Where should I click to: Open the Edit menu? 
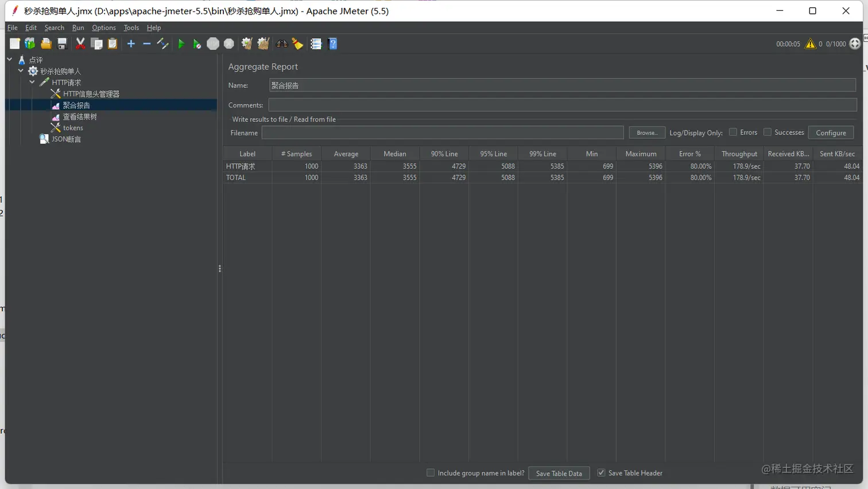click(31, 28)
